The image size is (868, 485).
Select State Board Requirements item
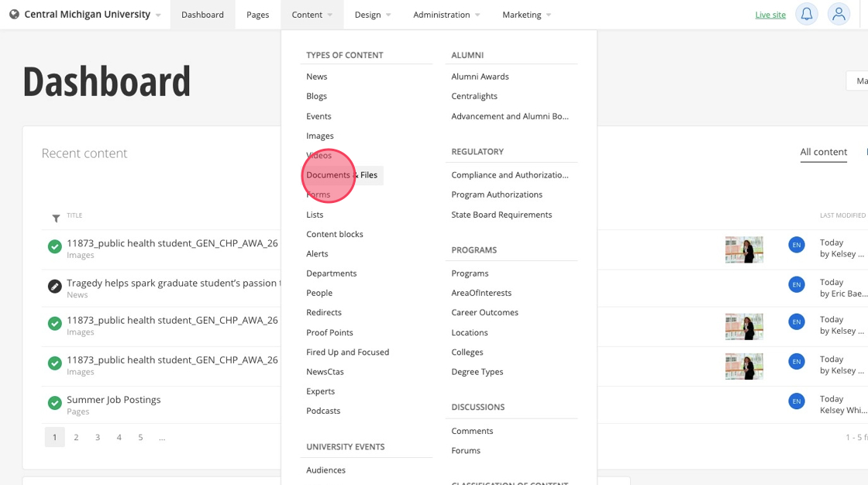pyautogui.click(x=501, y=215)
